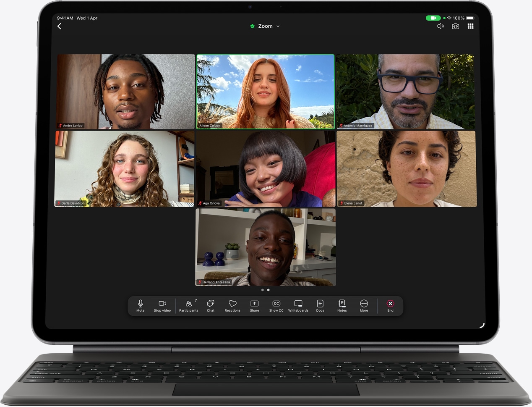Stop video in the meeting
The image size is (532, 407).
coord(162,305)
